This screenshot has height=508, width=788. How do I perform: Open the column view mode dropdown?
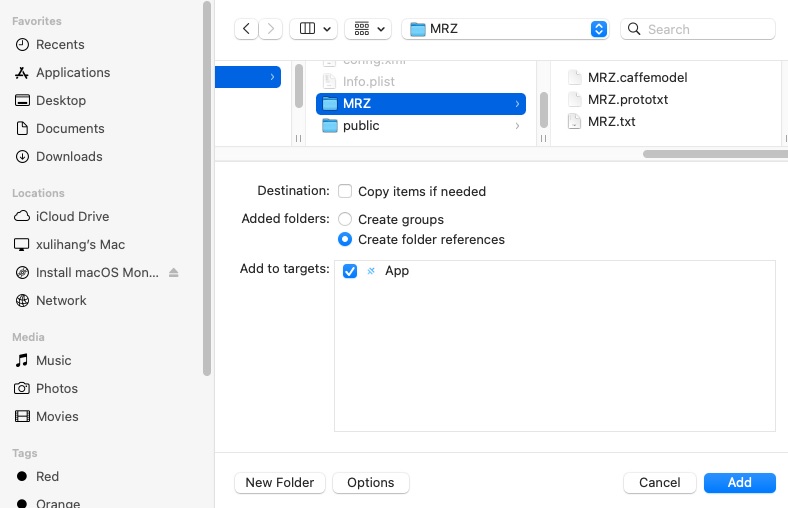click(313, 29)
